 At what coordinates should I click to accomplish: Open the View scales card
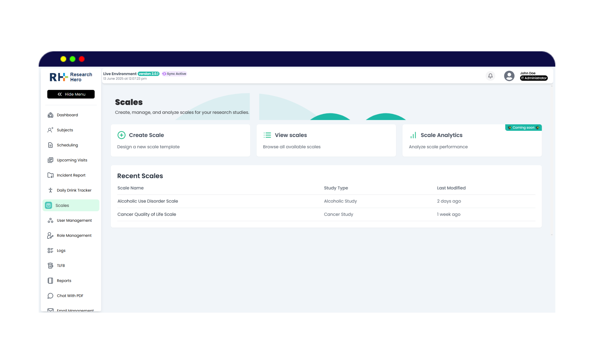(326, 140)
